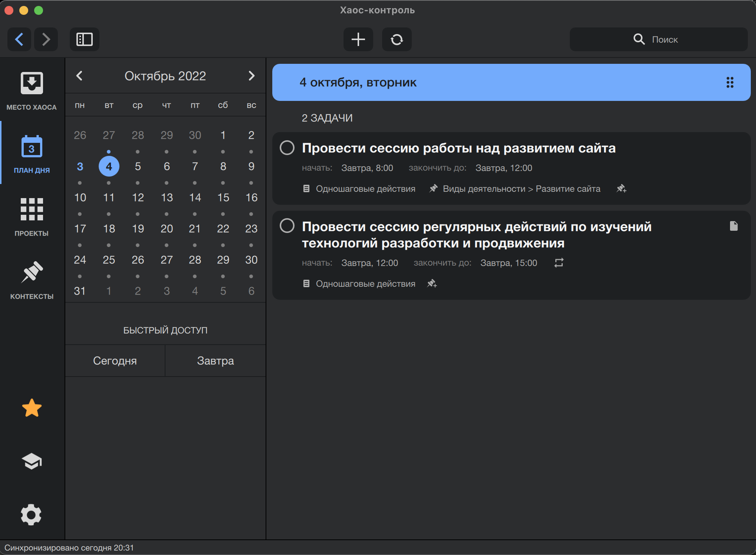The image size is (756, 555).
Task: Open the day header dots menu
Action: coord(730,82)
